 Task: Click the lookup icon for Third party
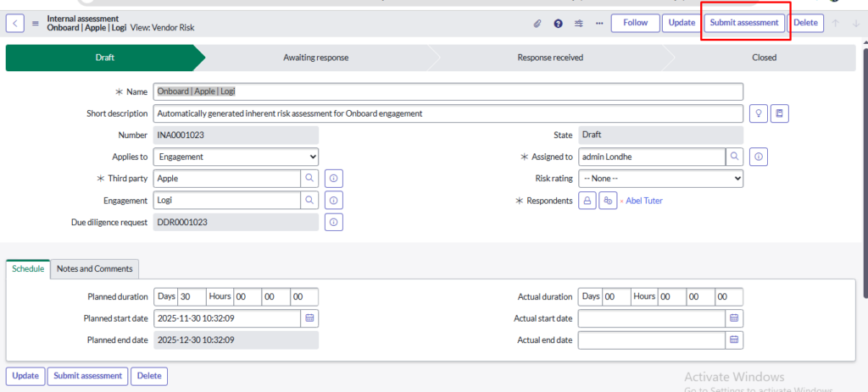[310, 179]
